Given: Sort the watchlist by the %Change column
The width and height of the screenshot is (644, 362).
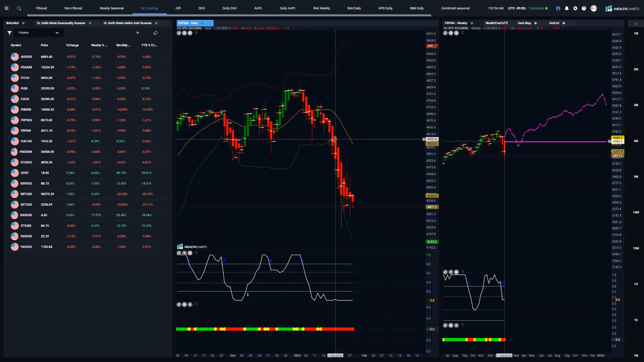Looking at the screenshot, I should pyautogui.click(x=72, y=45).
